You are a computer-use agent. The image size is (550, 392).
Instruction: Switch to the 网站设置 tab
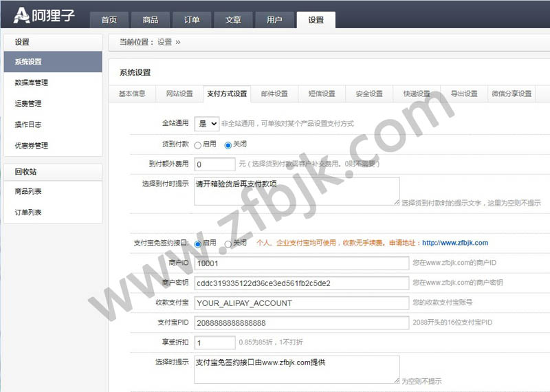(179, 94)
